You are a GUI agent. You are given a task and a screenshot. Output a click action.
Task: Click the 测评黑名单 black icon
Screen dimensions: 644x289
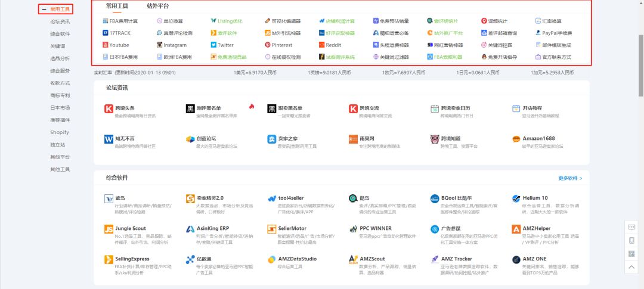(x=190, y=109)
